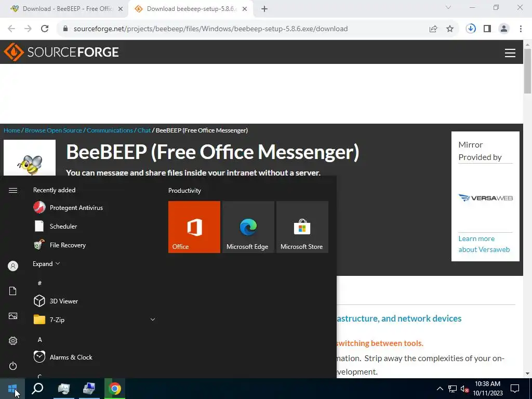Toggle Chrome side panel
Screen dimensions: 532x399
(487, 29)
